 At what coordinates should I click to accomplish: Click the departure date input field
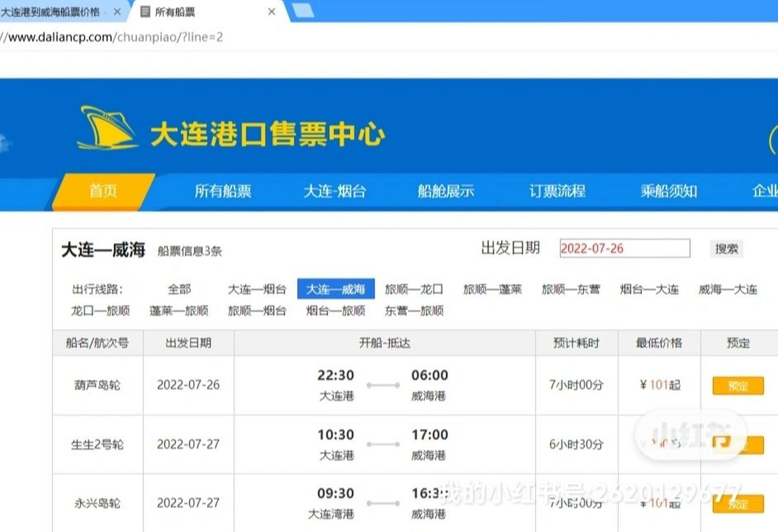tap(625, 249)
